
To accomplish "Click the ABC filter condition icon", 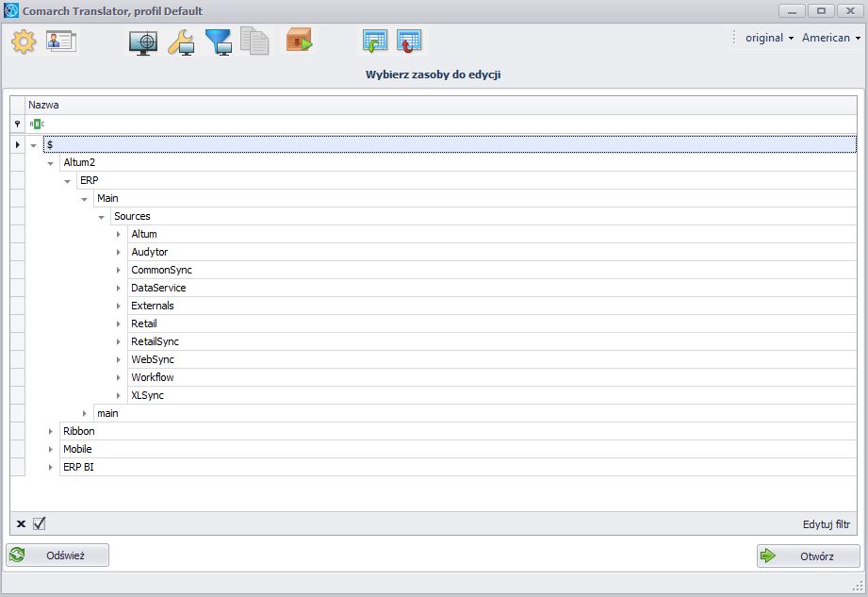I will click(x=37, y=124).
